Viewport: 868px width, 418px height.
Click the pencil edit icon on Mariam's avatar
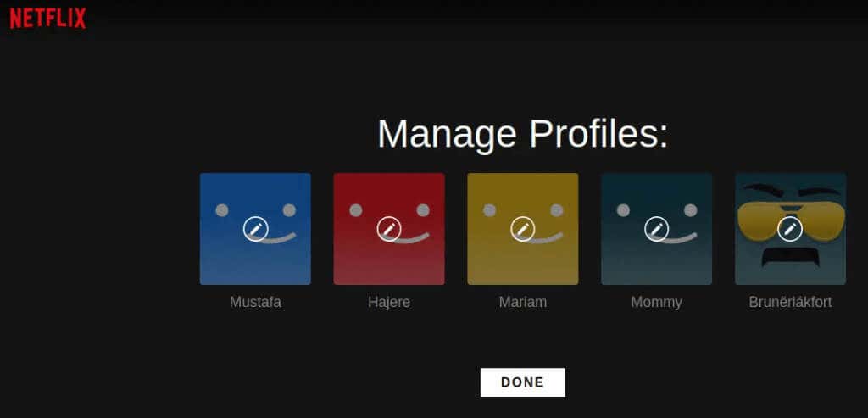[522, 229]
